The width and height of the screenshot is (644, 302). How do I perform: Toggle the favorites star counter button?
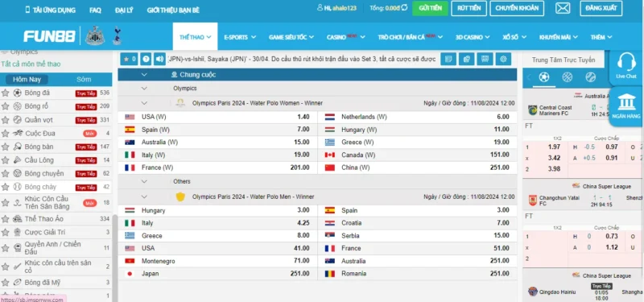[129, 59]
